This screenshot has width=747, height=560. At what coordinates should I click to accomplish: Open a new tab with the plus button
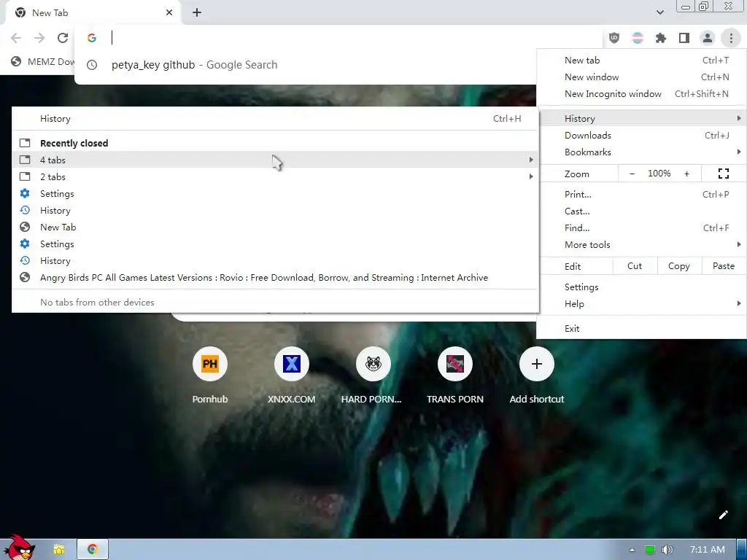[x=197, y=13]
